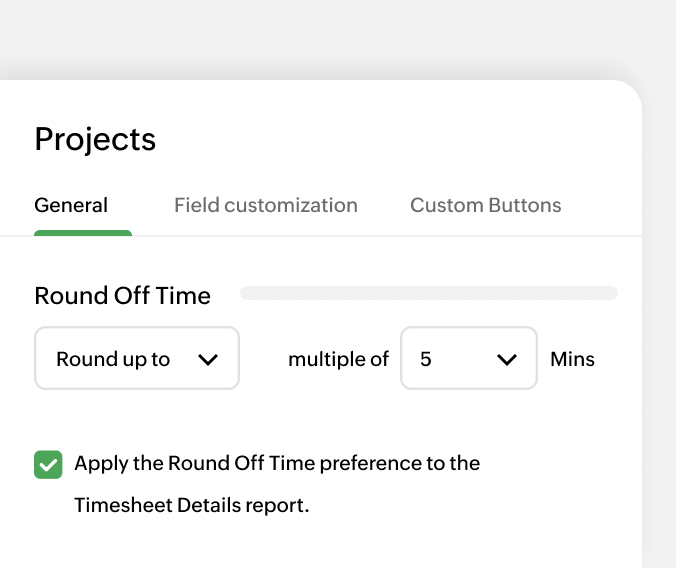Viewport: 676px width, 568px height.
Task: Go to the Custom Buttons tab
Action: (485, 205)
